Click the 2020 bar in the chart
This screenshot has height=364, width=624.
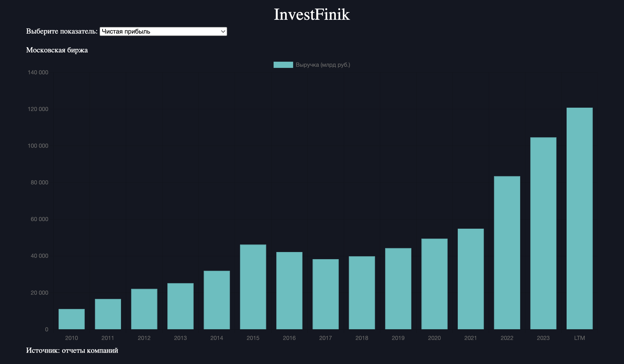(x=434, y=284)
